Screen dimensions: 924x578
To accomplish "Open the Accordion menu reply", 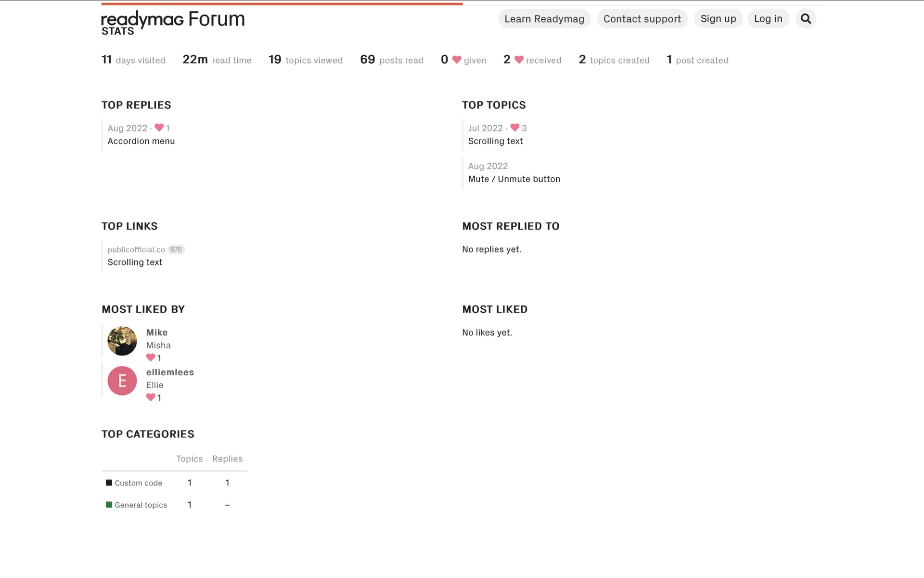I will click(141, 141).
